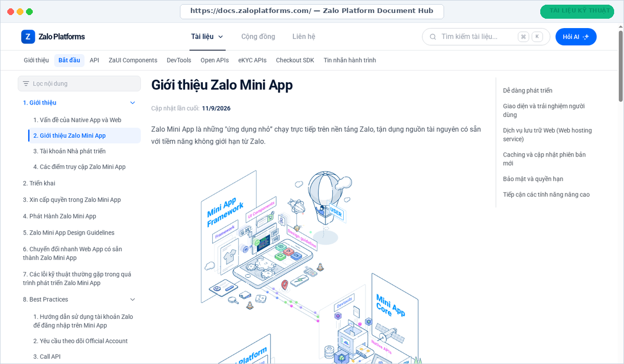Click the K shortcut key badge
This screenshot has width=624, height=364.
[x=537, y=37]
